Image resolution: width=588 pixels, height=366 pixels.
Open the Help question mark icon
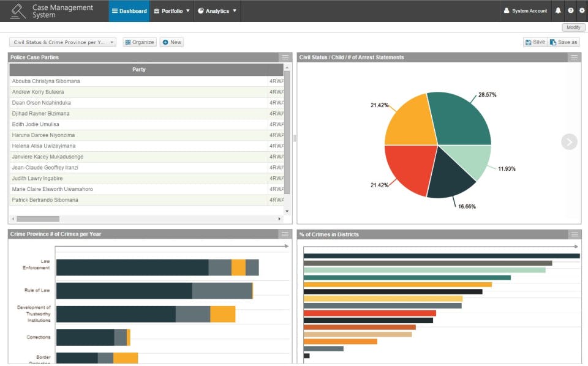(569, 10)
